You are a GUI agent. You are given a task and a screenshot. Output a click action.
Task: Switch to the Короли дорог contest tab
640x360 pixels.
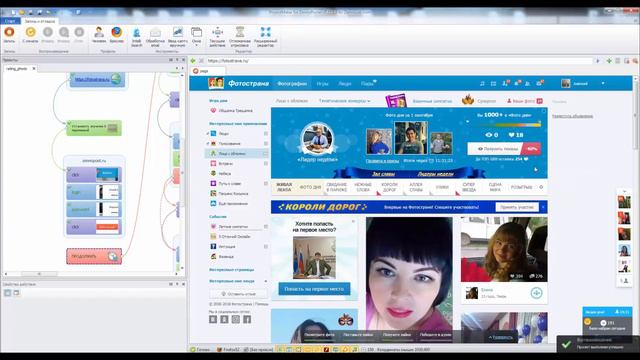389,187
